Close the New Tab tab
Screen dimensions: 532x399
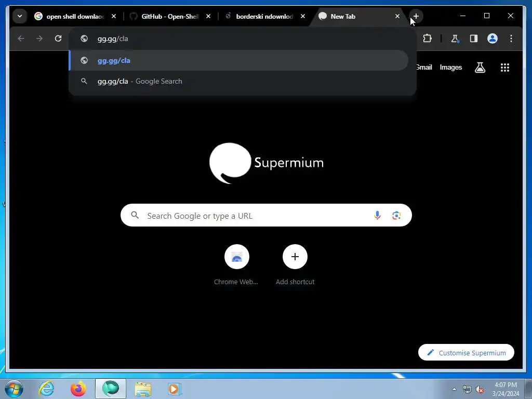(x=397, y=16)
